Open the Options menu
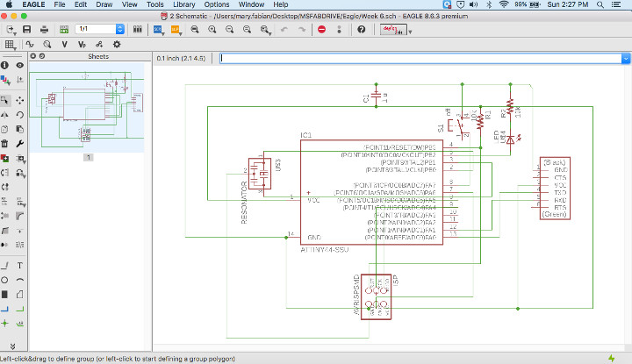The height and width of the screenshot is (364, 632). click(217, 4)
